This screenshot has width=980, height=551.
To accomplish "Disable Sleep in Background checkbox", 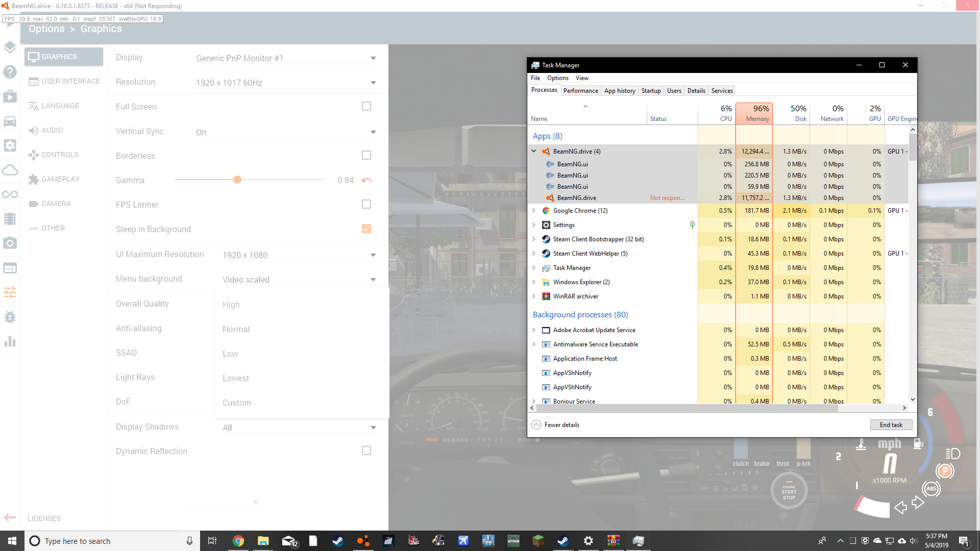I will [x=366, y=229].
